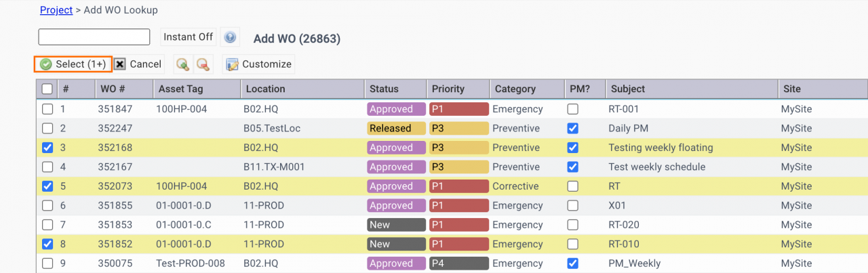
Task: Focus the search text field
Action: [x=94, y=37]
